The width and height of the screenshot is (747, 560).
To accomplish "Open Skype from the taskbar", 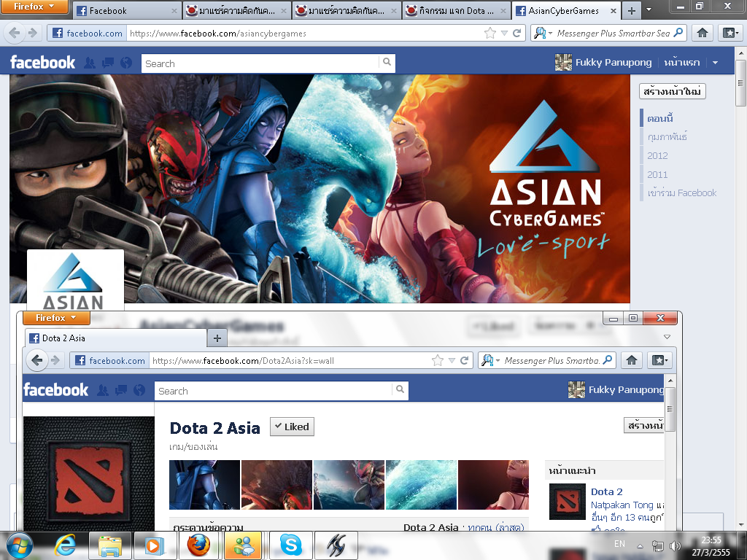I will 290,545.
